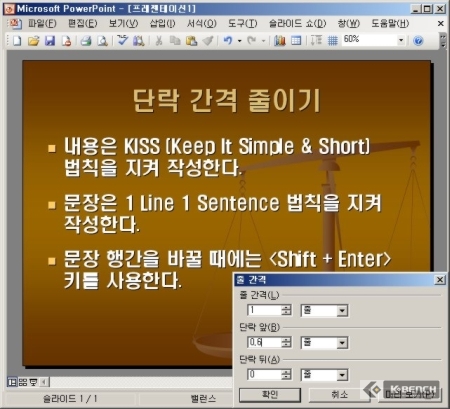450x409 pixels.
Task: Click the 취소 button
Action: tap(340, 395)
